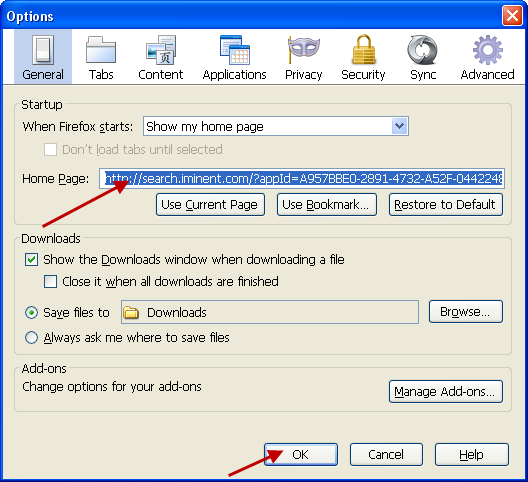Open the Use Bookmark dialog

click(x=327, y=204)
